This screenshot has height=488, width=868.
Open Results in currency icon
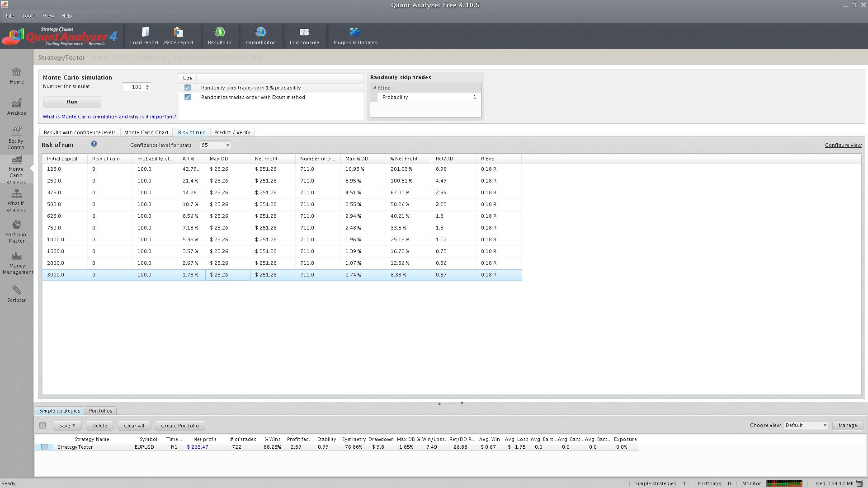[220, 33]
